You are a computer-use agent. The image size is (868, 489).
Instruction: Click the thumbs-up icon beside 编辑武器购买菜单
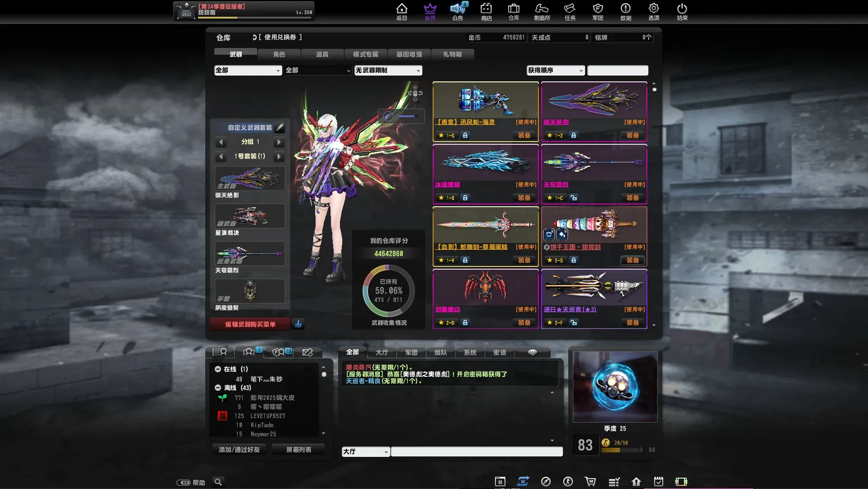coord(298,324)
